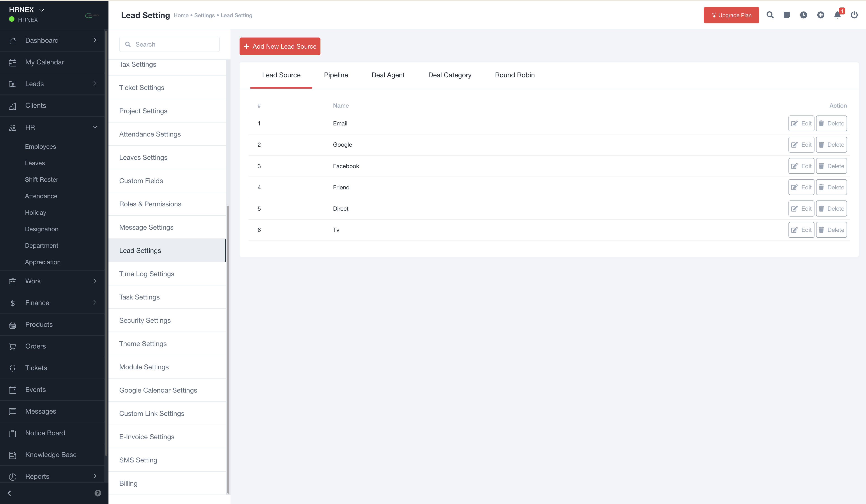Expand the Leads menu
Image resolution: width=866 pixels, height=504 pixels.
coord(52,84)
